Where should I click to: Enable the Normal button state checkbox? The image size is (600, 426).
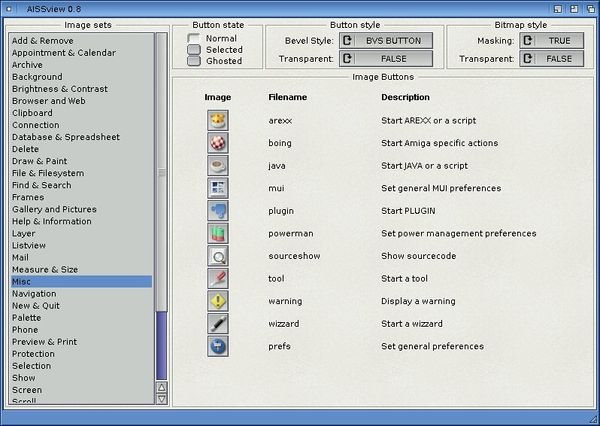tap(194, 38)
